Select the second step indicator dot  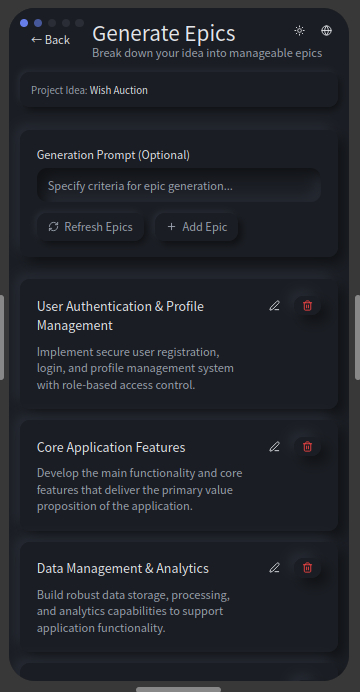[38, 23]
